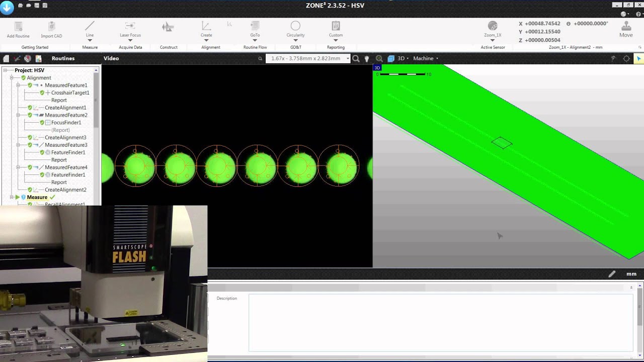Collapse the Project: HSV tree node
The width and height of the screenshot is (644, 362).
point(5,70)
